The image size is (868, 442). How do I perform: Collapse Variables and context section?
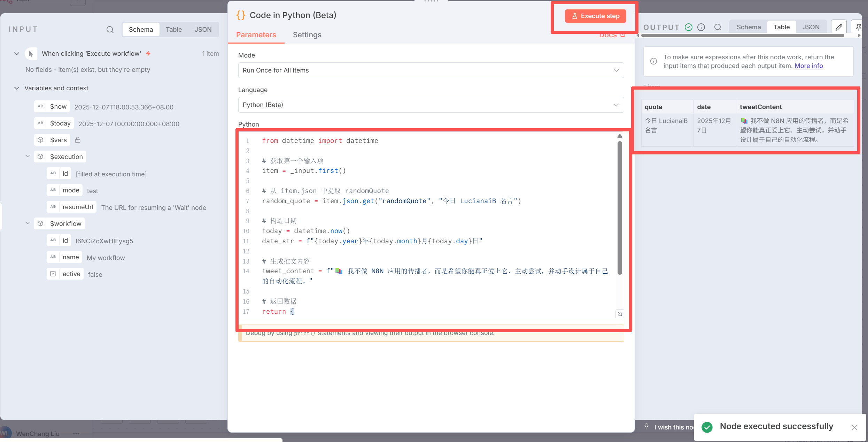point(17,88)
